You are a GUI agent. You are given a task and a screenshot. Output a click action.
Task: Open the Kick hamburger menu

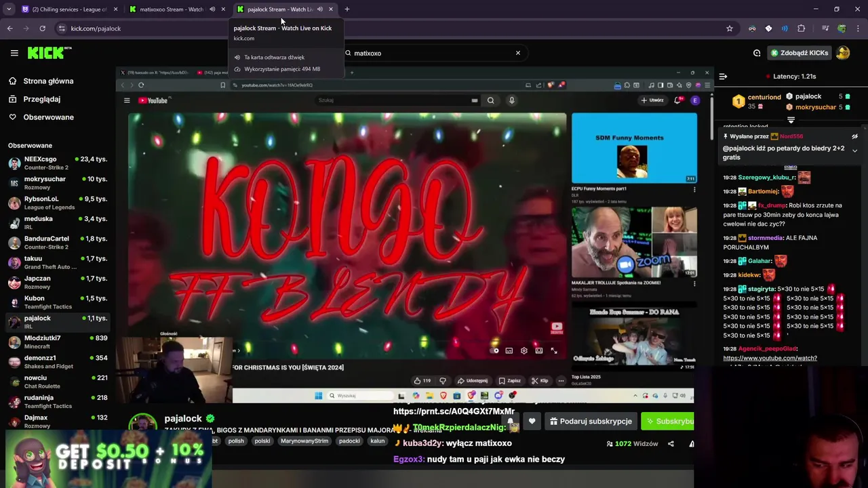pyautogui.click(x=14, y=53)
